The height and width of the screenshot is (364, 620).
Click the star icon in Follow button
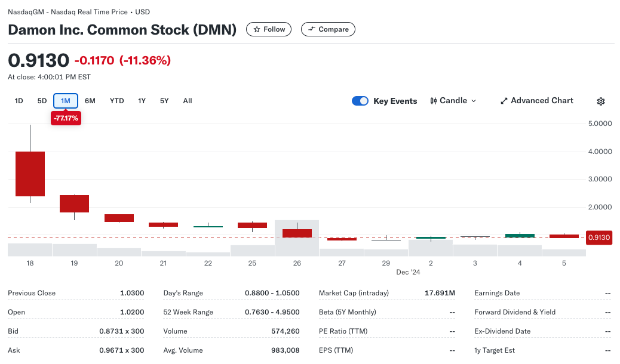pyautogui.click(x=257, y=29)
